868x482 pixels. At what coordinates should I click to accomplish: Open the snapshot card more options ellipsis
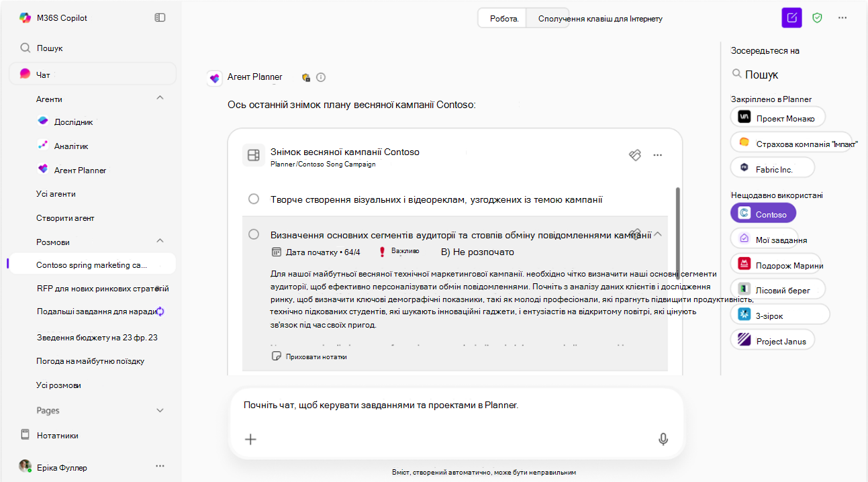pyautogui.click(x=658, y=155)
